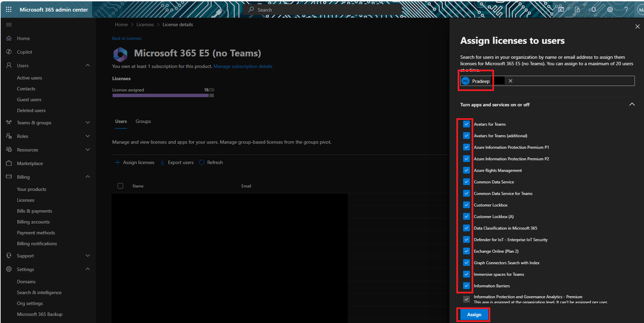Click Licenses in the breadcrumb
This screenshot has height=323, width=644.
pyautogui.click(x=145, y=24)
